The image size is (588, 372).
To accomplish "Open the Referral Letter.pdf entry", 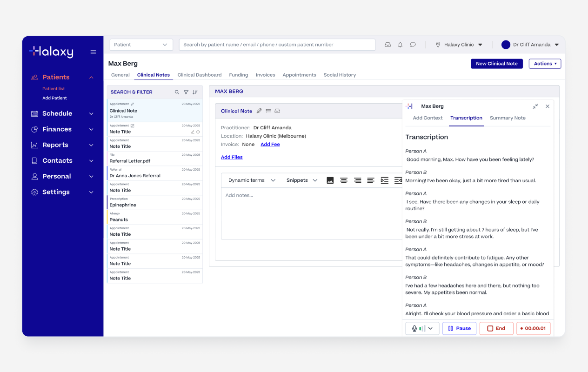I will click(154, 159).
